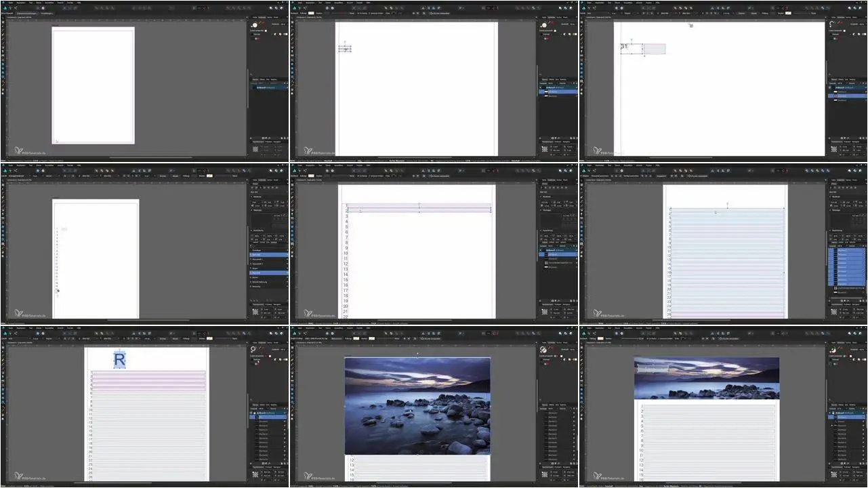
Task: Click the color well in the cropped-header frame
Action: pos(834,350)
